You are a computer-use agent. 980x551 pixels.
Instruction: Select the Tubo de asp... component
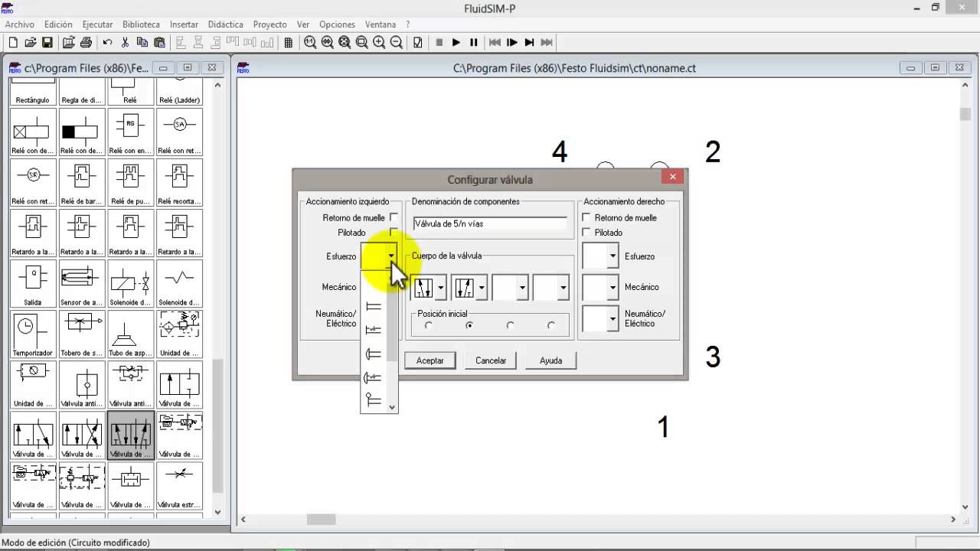click(x=130, y=334)
